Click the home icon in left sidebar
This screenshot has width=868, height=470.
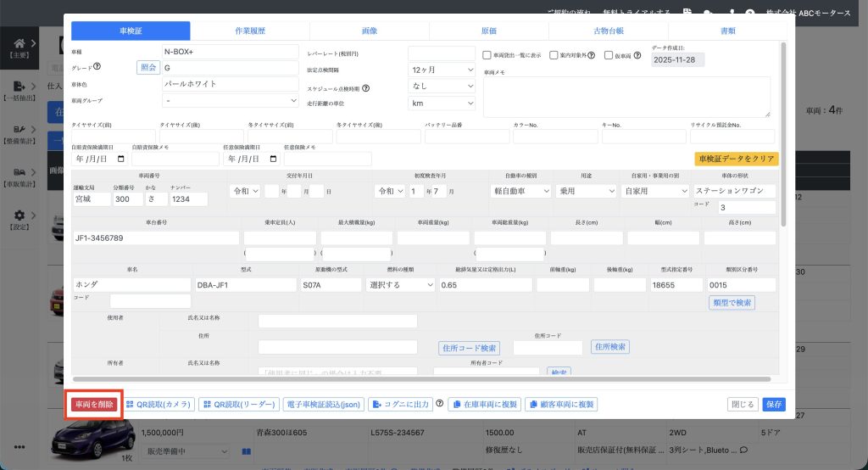click(x=19, y=43)
